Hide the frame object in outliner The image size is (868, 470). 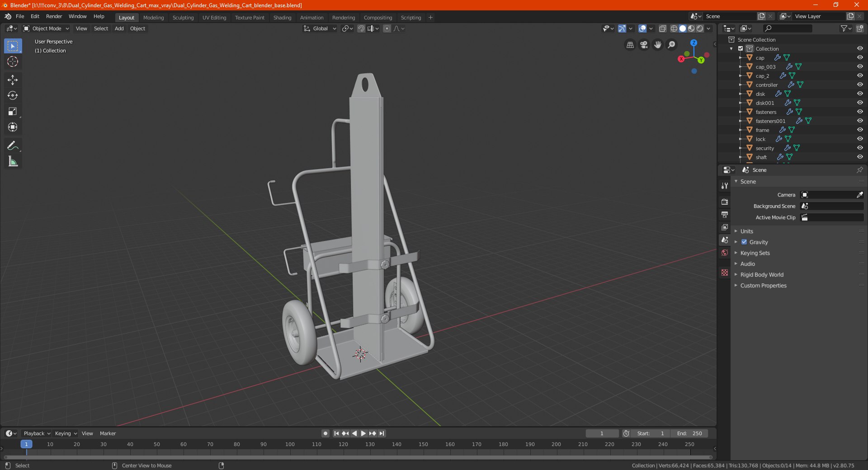click(x=860, y=130)
